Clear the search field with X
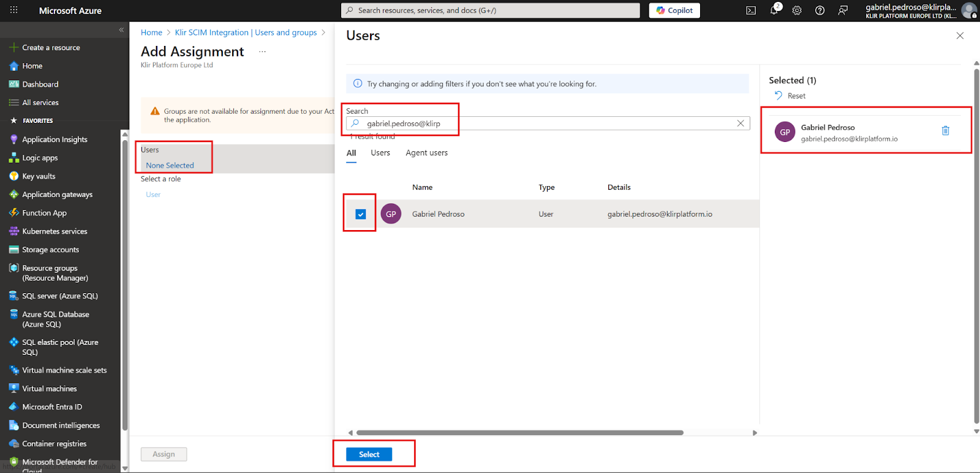The height and width of the screenshot is (473, 980). point(741,124)
